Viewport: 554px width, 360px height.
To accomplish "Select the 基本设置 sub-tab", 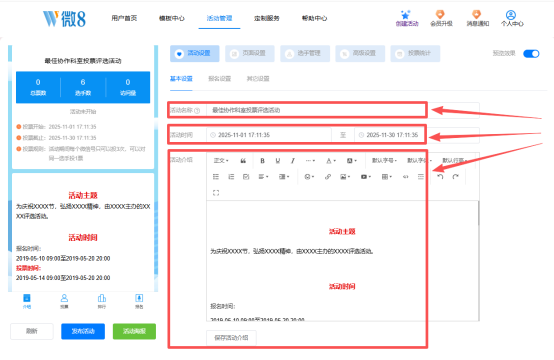I will tap(181, 78).
